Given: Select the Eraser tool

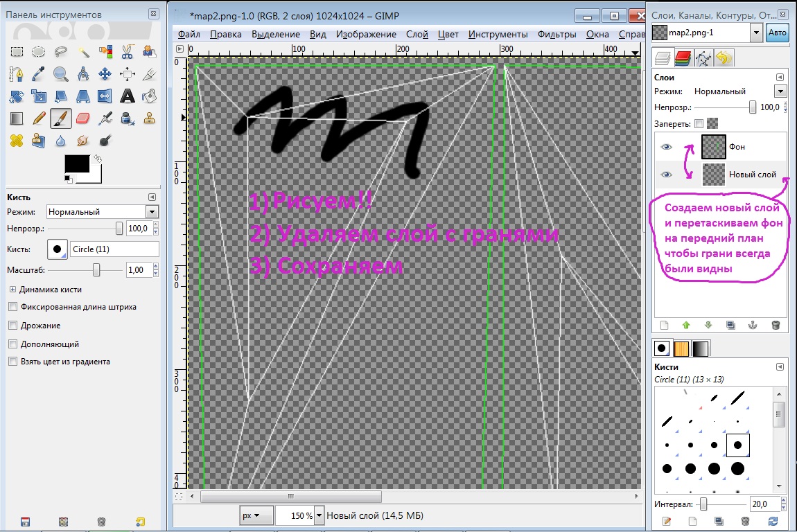Looking at the screenshot, I should (83, 118).
